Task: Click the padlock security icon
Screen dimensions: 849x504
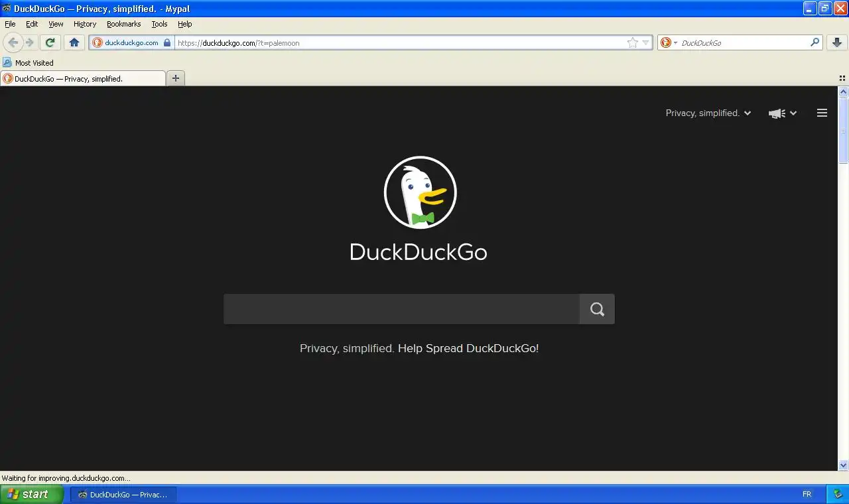Action: click(167, 42)
